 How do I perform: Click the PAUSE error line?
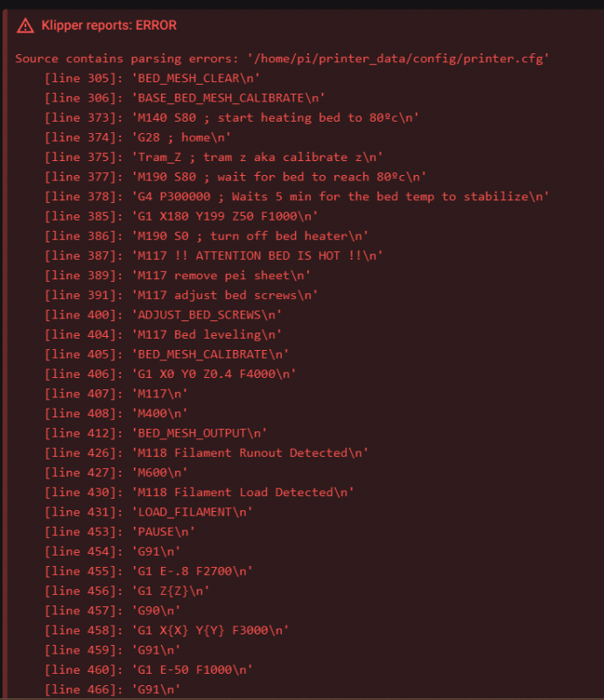click(x=120, y=531)
